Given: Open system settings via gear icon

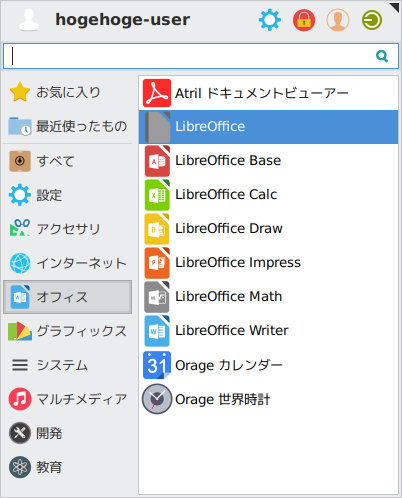Looking at the screenshot, I should point(270,20).
